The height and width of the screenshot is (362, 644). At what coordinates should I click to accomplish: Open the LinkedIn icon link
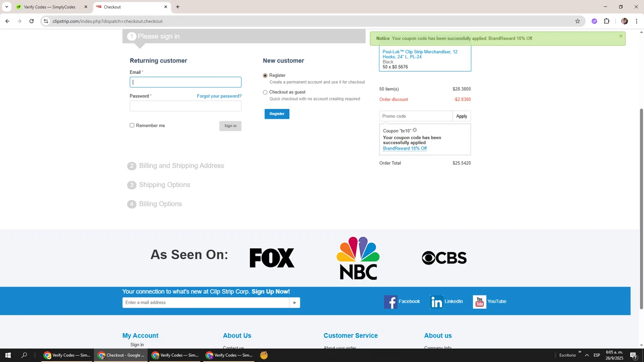[x=437, y=302]
